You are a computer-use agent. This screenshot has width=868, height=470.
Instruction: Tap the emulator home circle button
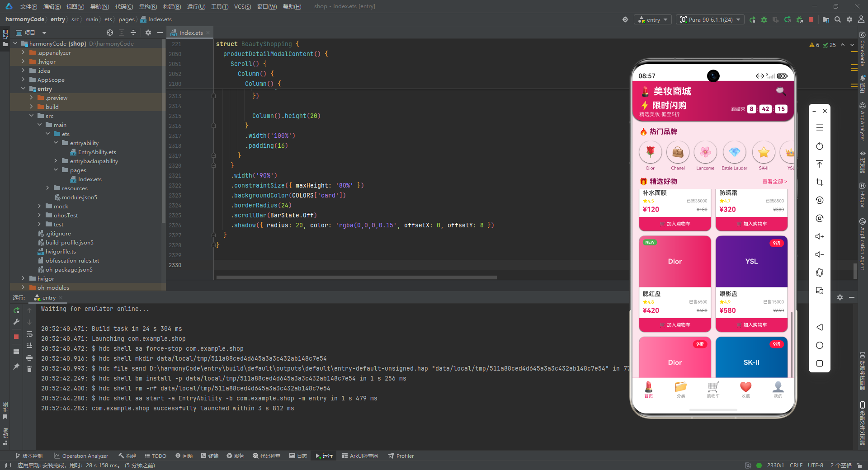[820, 345]
